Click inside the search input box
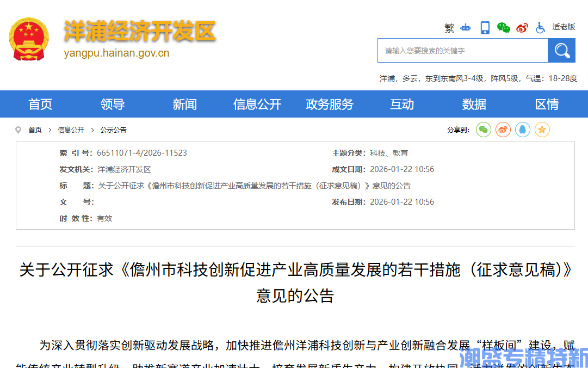 [462, 50]
